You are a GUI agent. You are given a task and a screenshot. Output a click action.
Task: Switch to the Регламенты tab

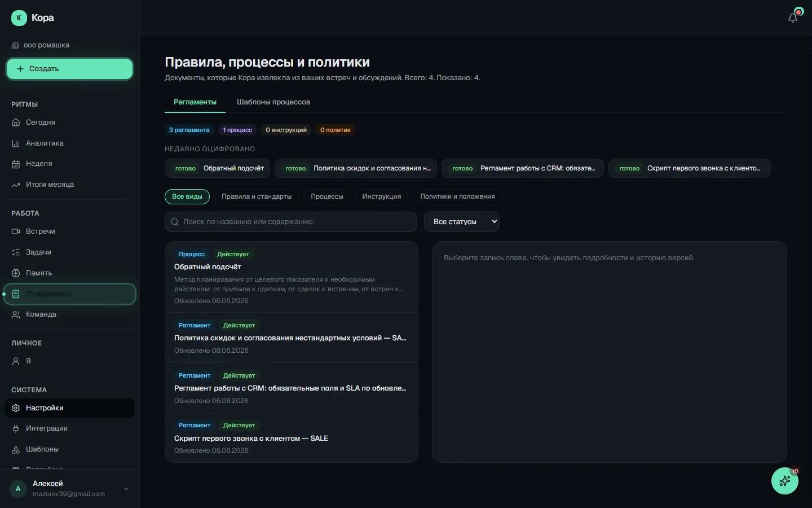(x=195, y=102)
